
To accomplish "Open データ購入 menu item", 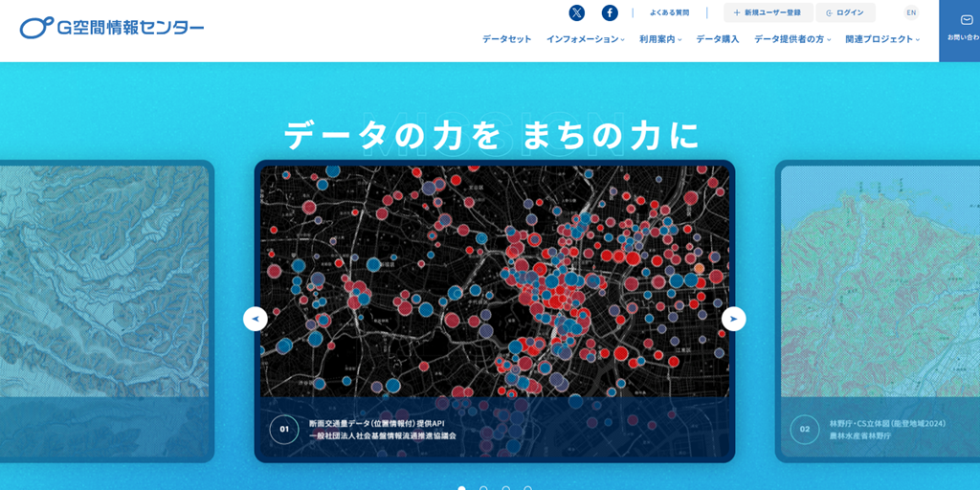I will pyautogui.click(x=718, y=38).
